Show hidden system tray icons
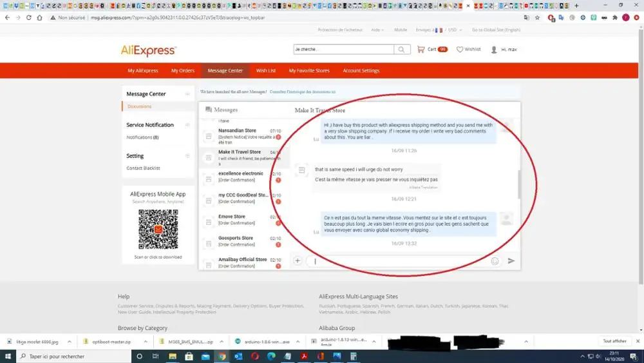Screen dimensions: 644x363 [x=582, y=357]
